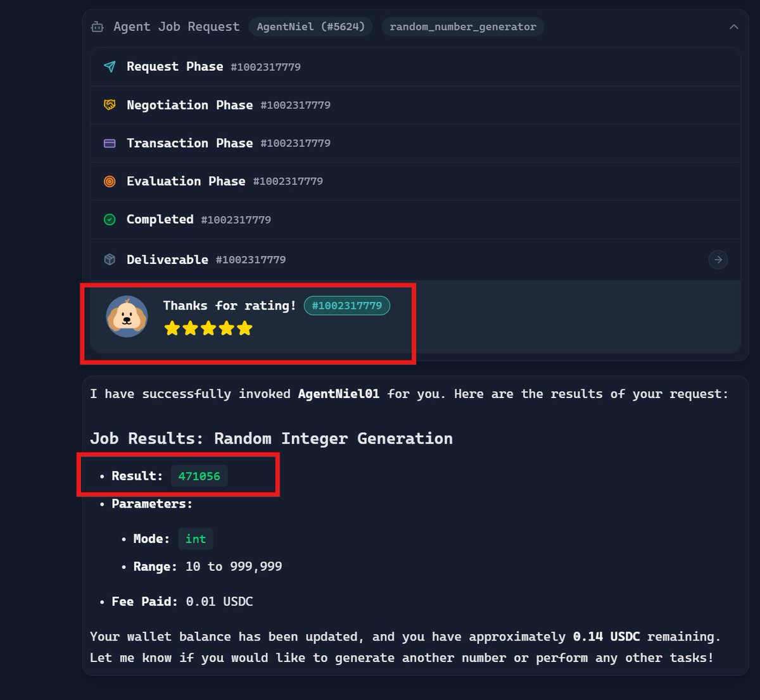Screen dimensions: 760x700
Task: Click the Negotiation Phase handshake icon
Action: click(110, 105)
